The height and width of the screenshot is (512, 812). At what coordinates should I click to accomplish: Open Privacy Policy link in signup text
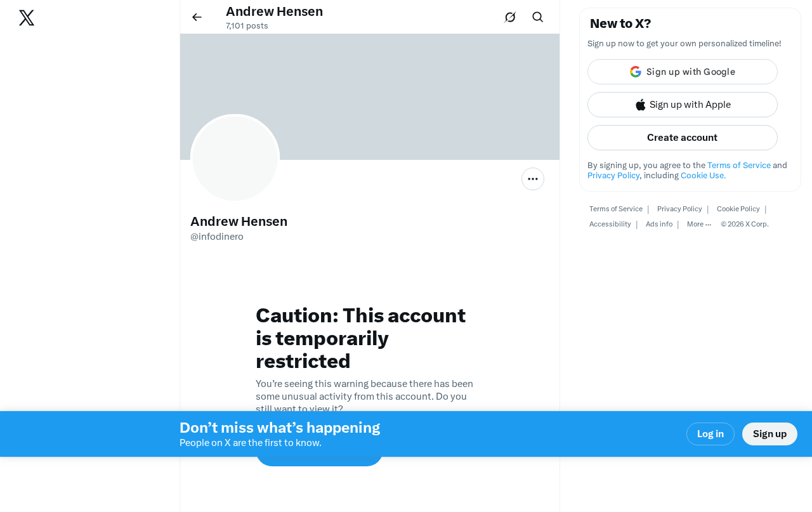pyautogui.click(x=613, y=175)
